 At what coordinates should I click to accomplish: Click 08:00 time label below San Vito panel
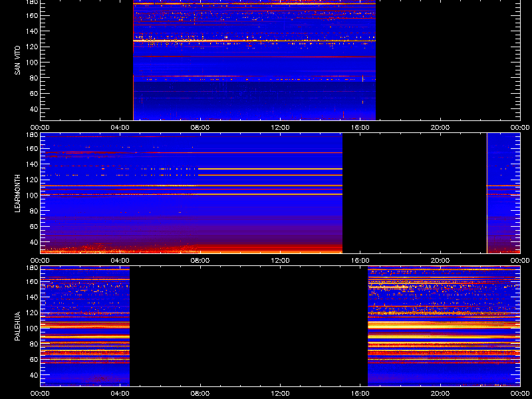click(200, 128)
